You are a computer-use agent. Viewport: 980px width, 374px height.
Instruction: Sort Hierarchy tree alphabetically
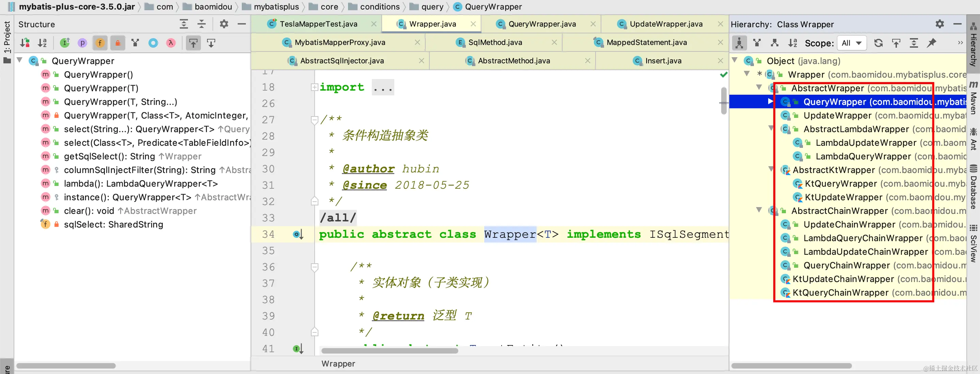tap(792, 43)
